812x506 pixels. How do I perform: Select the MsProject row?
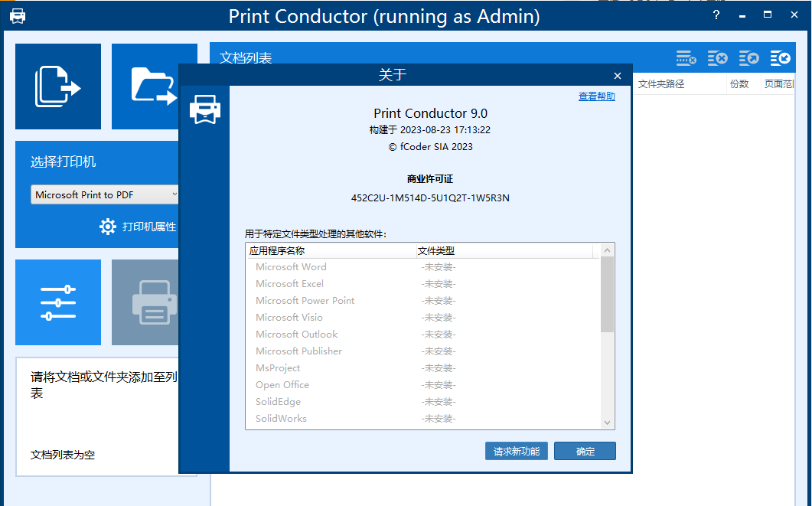[x=423, y=367]
